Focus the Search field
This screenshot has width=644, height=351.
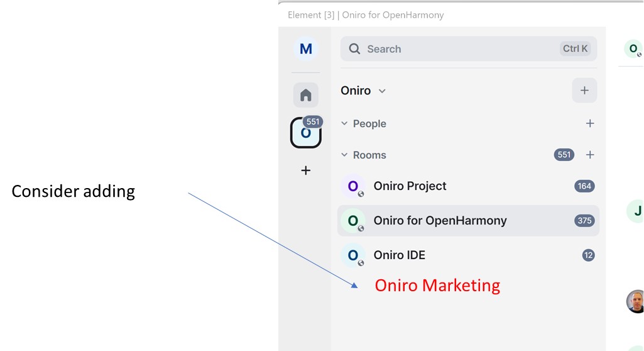point(469,49)
